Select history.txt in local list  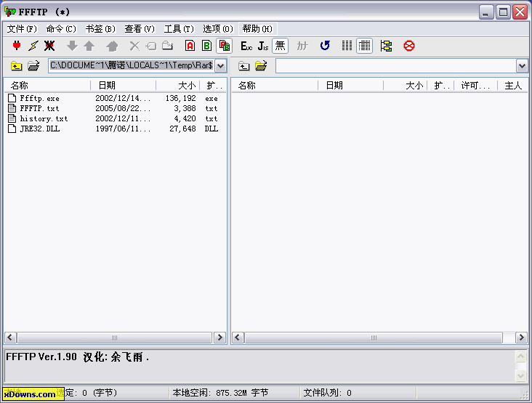coord(44,118)
